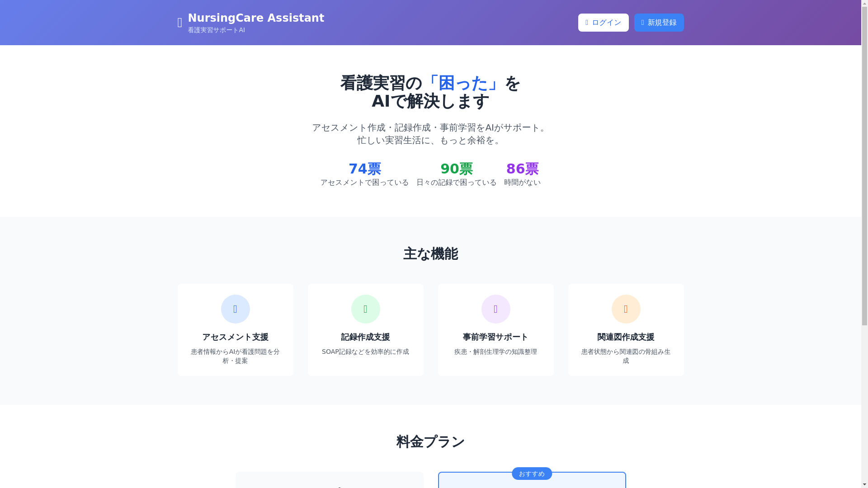Click the 関連図作成支援 orange circle icon
Viewport: 868px width, 488px height.
pos(626,309)
